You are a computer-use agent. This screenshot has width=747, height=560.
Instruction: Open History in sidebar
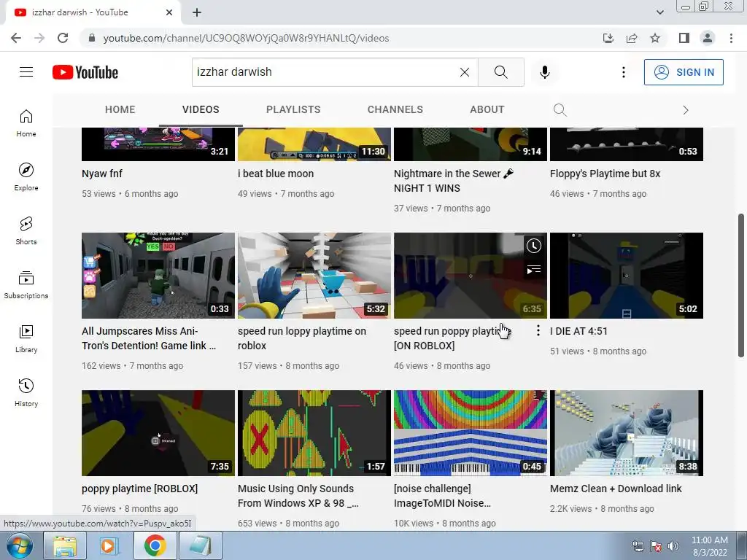pyautogui.click(x=26, y=392)
